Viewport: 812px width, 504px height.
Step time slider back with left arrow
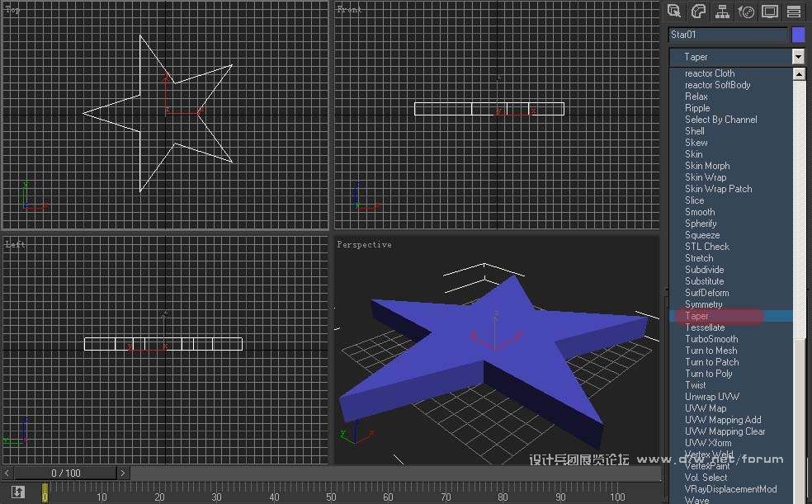point(7,473)
